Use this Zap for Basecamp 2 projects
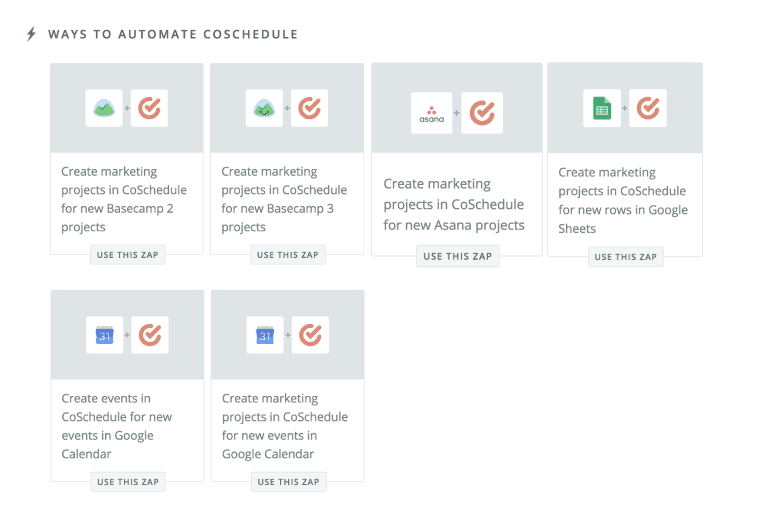 127,255
